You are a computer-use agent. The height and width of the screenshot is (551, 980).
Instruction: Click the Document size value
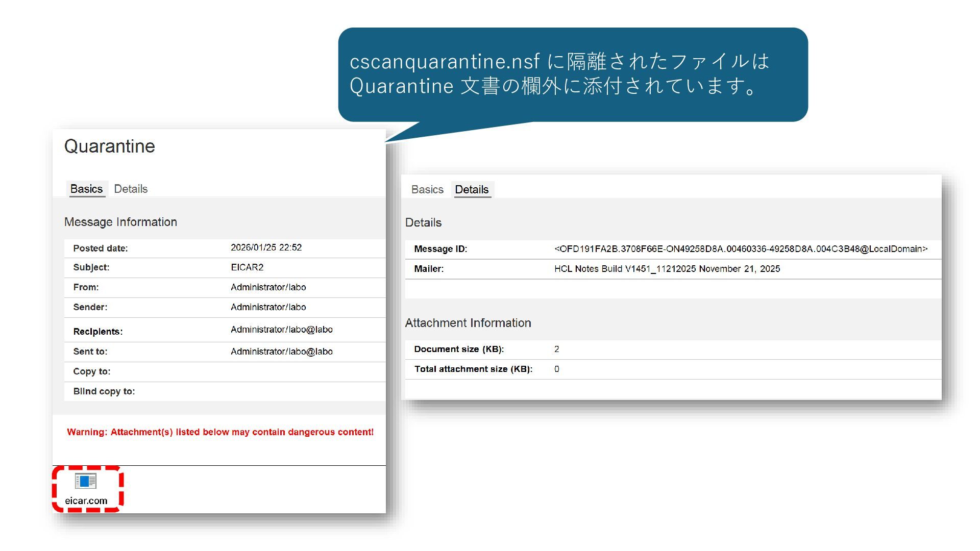tap(556, 349)
